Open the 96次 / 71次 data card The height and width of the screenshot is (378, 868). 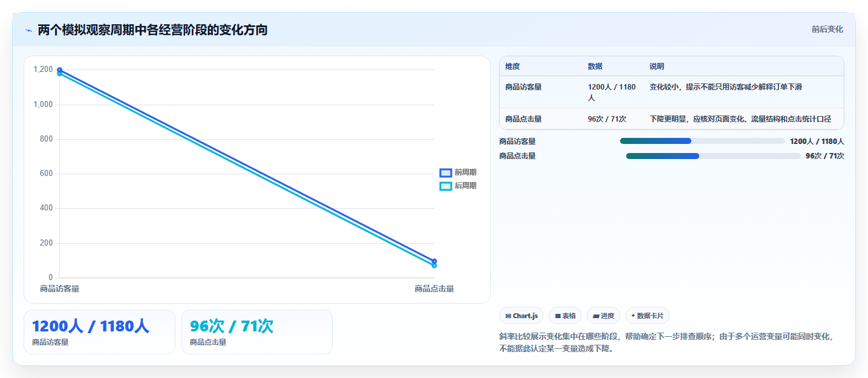(257, 332)
